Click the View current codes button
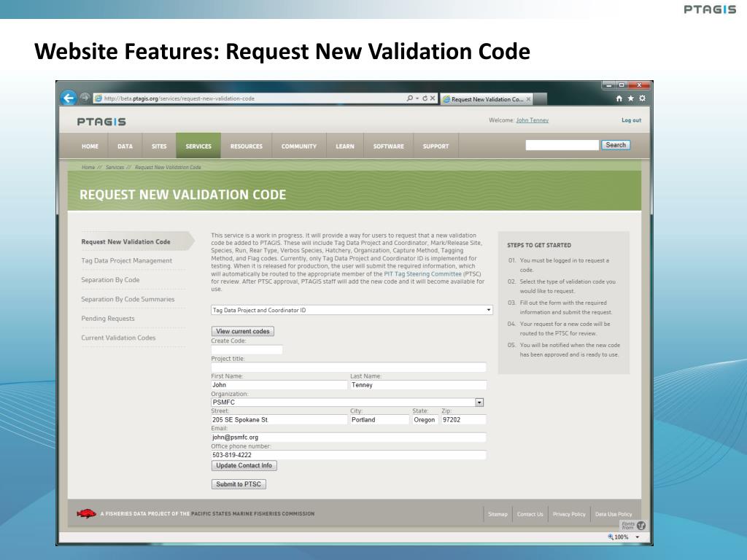747x560 pixels. (x=242, y=331)
